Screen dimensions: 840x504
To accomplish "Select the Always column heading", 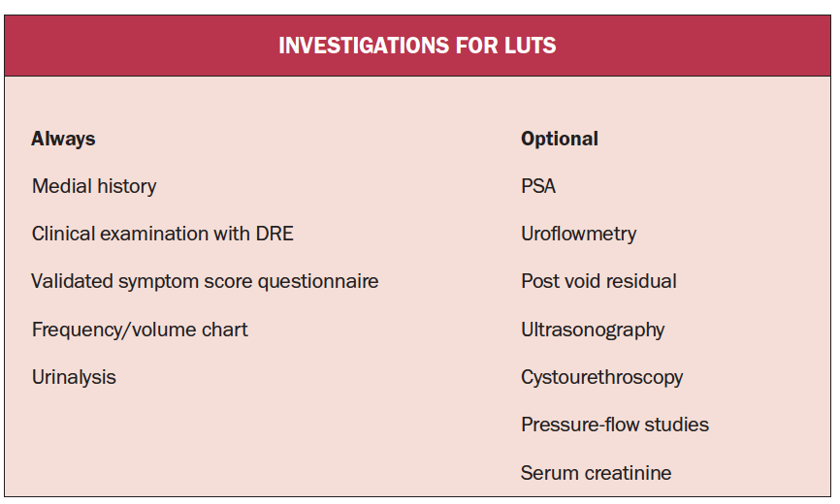I will (x=63, y=140).
